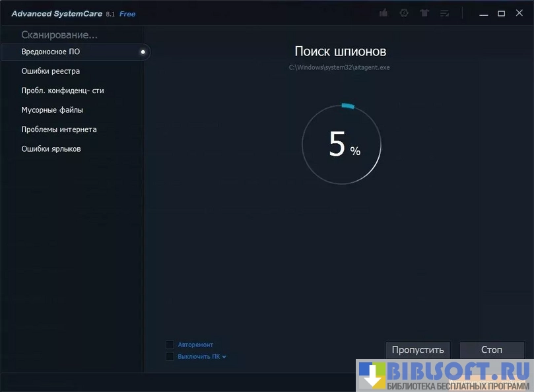Close the Advanced SystemCare window
This screenshot has height=392, width=534.
(x=518, y=14)
